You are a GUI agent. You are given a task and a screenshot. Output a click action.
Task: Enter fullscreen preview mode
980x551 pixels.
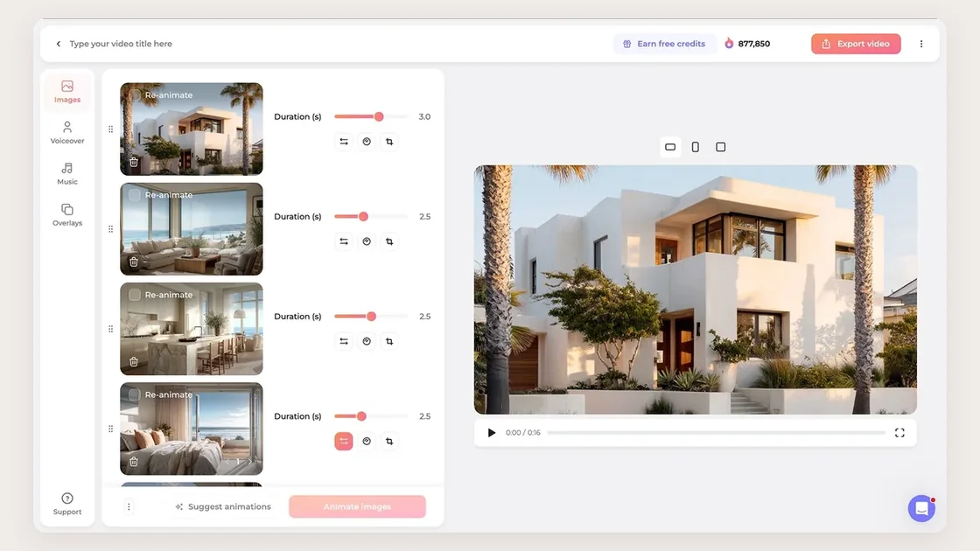pyautogui.click(x=899, y=432)
